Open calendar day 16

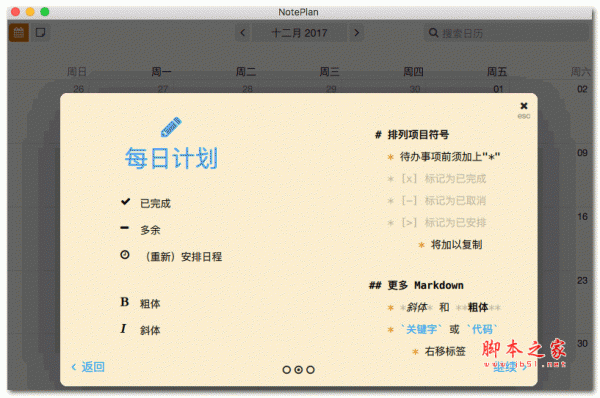[x=582, y=217]
